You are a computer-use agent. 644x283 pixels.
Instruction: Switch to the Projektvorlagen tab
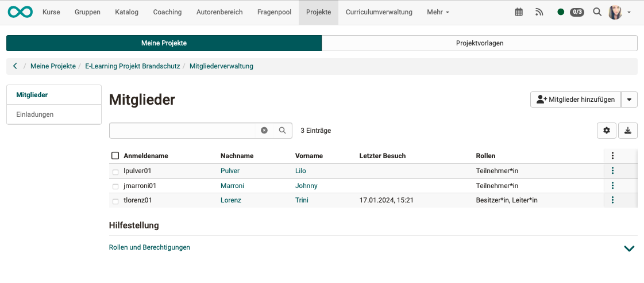(479, 43)
